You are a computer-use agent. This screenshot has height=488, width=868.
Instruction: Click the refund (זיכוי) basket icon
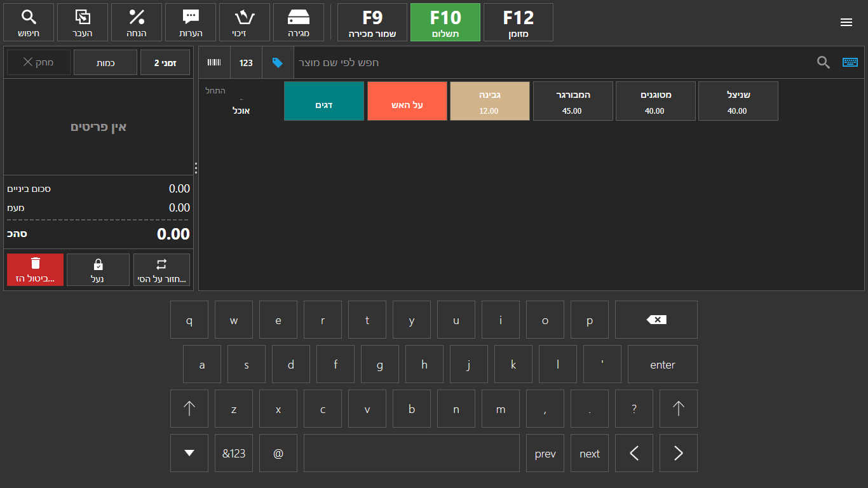pos(245,22)
